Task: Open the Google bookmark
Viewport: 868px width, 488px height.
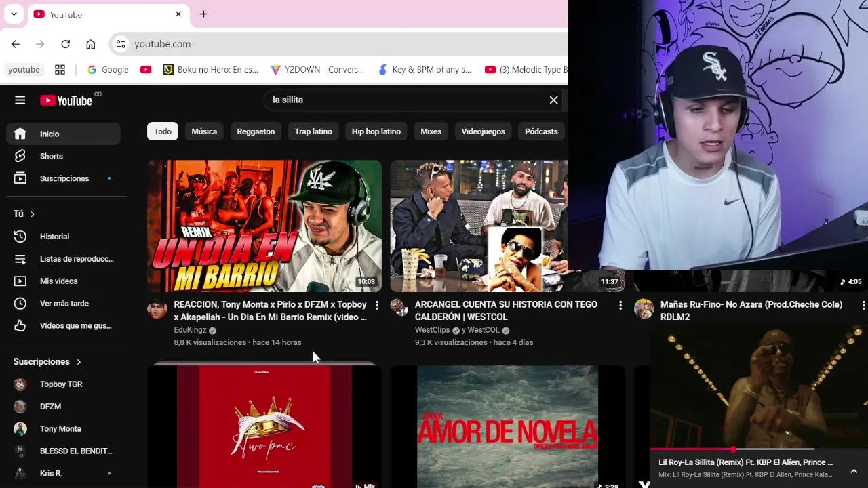Action: point(108,70)
